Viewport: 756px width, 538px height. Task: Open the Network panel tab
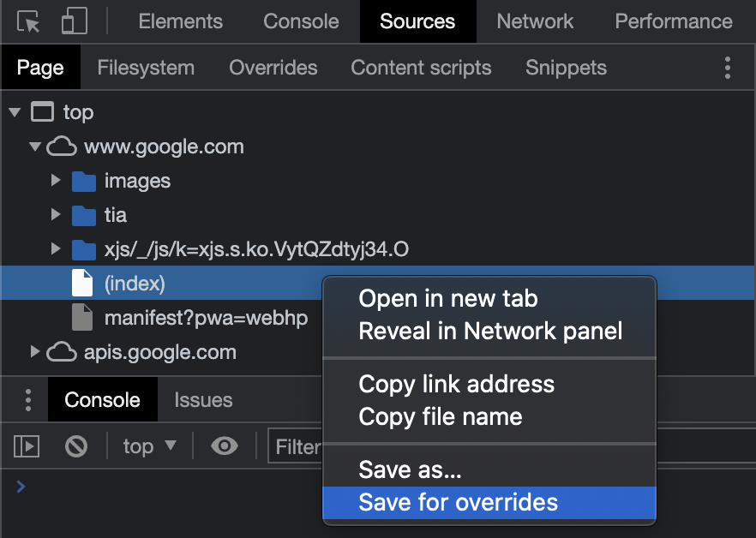(x=535, y=21)
